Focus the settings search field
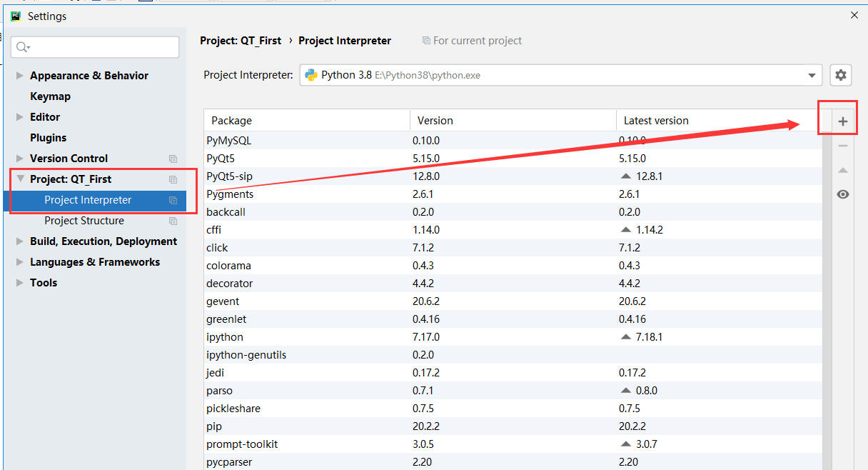Screen dimensions: 868x470 (x=95, y=47)
